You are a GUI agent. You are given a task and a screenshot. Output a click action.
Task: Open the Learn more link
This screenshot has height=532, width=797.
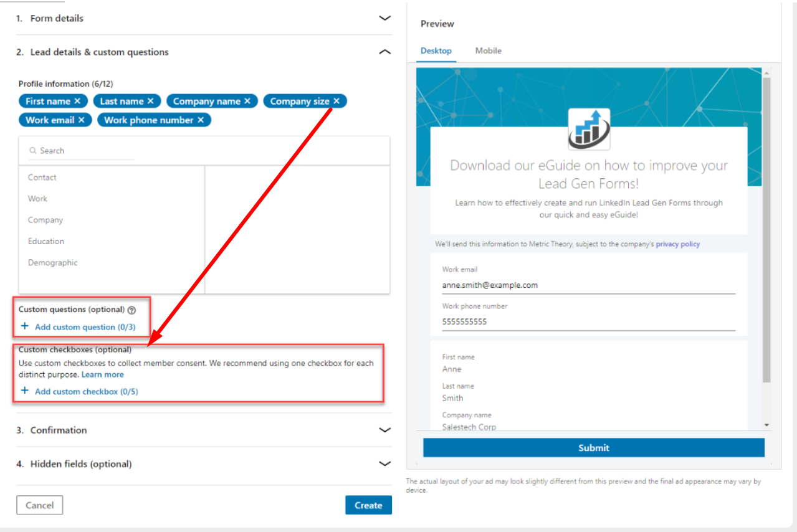click(103, 374)
